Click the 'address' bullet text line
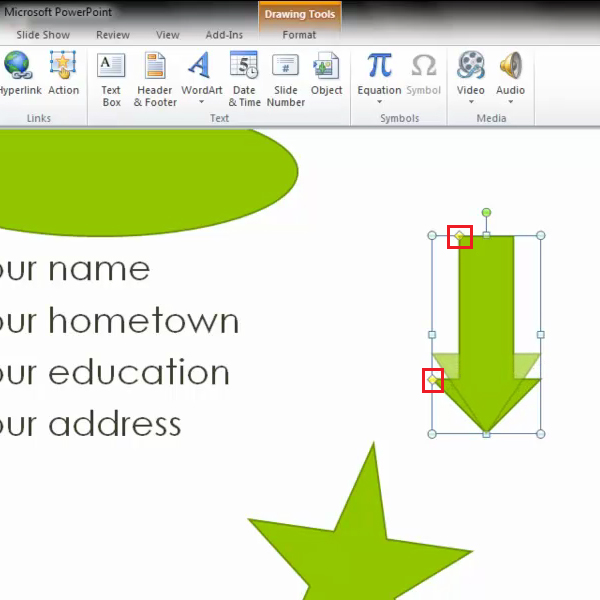Image resolution: width=600 pixels, height=600 pixels. pyautogui.click(x=90, y=424)
